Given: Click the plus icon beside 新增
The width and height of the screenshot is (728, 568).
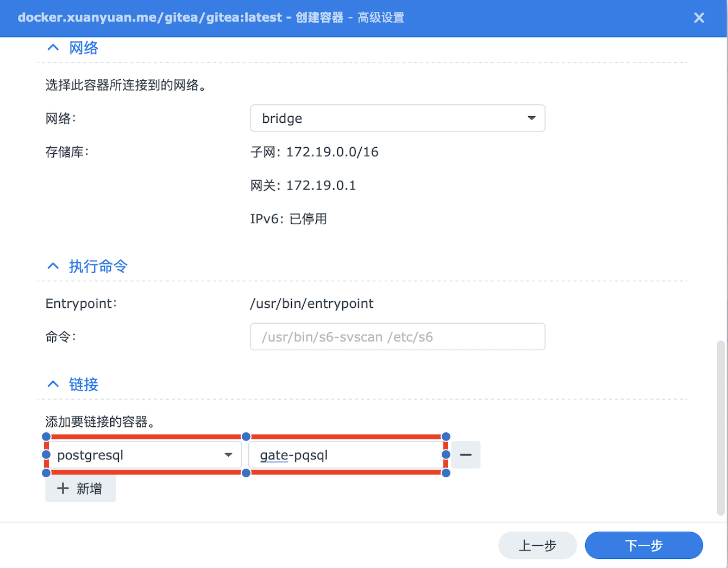Looking at the screenshot, I should (x=63, y=489).
